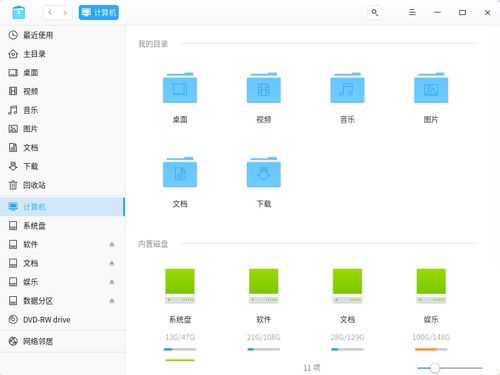Viewport: 500px width, 375px height.
Task: Click the file manager app icon
Action: 19,13
